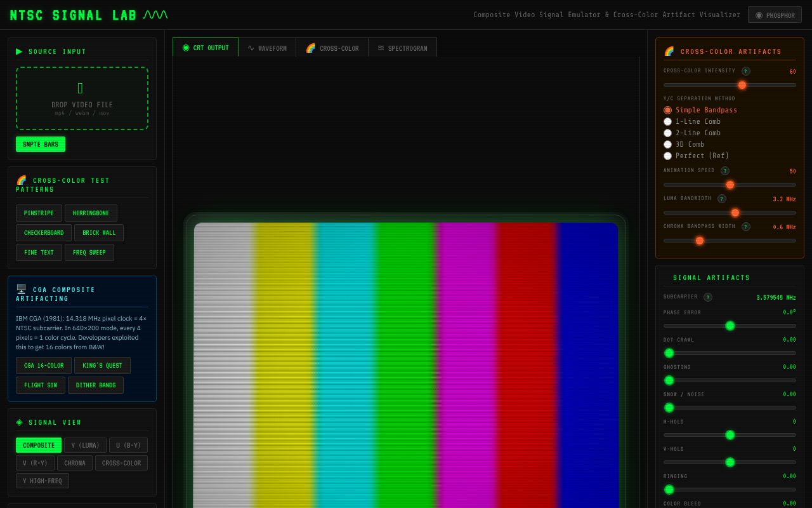Open the Subcarrier help icon
This screenshot has width=812, height=508.
(707, 297)
